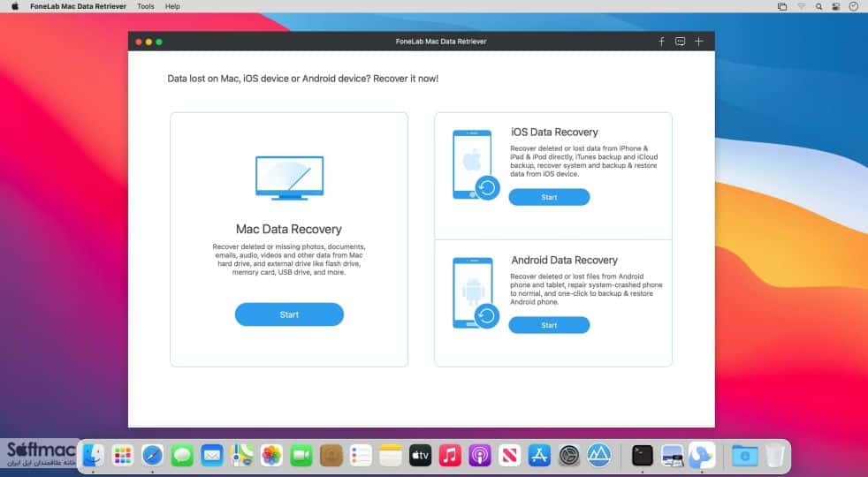Screen dimensions: 868x477
Task: Open Finder from the Dock
Action: point(93,456)
